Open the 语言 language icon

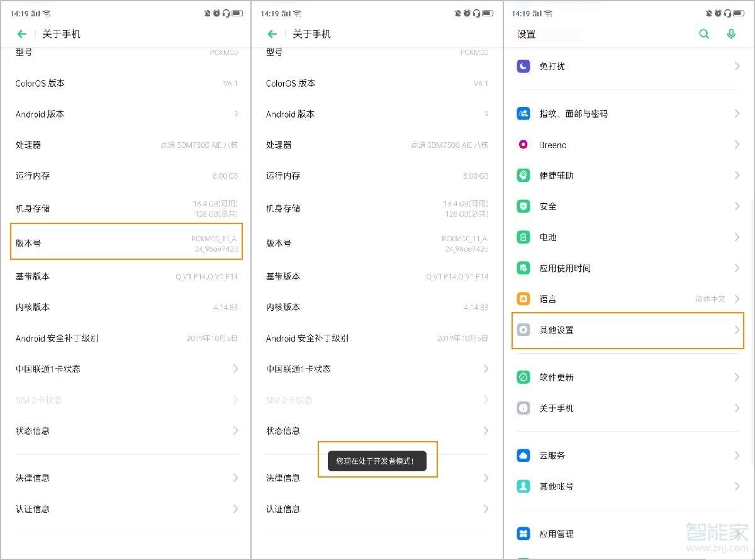(x=523, y=298)
